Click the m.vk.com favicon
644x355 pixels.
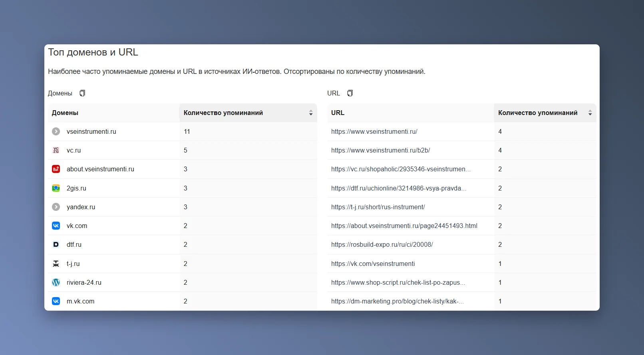click(56, 301)
